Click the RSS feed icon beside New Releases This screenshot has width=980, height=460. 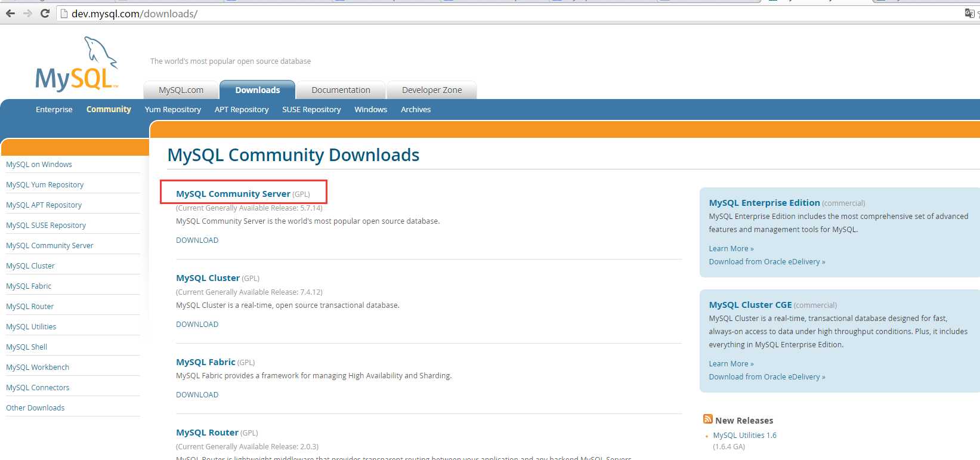pos(708,419)
